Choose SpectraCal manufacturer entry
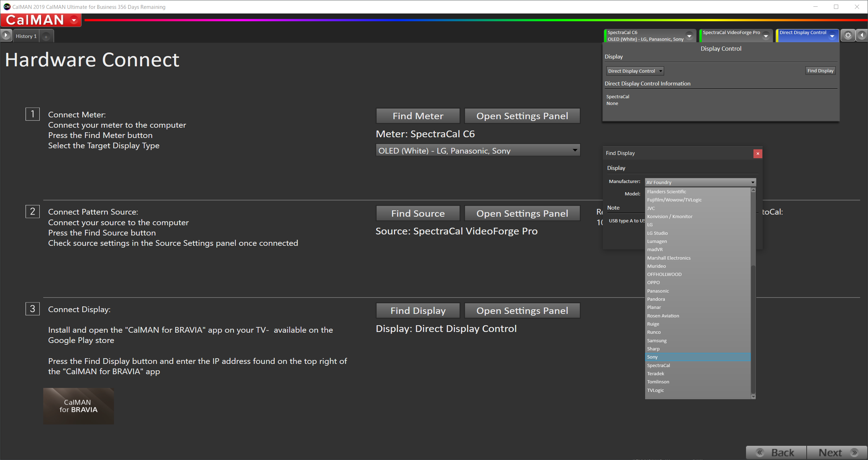 [x=698, y=365]
